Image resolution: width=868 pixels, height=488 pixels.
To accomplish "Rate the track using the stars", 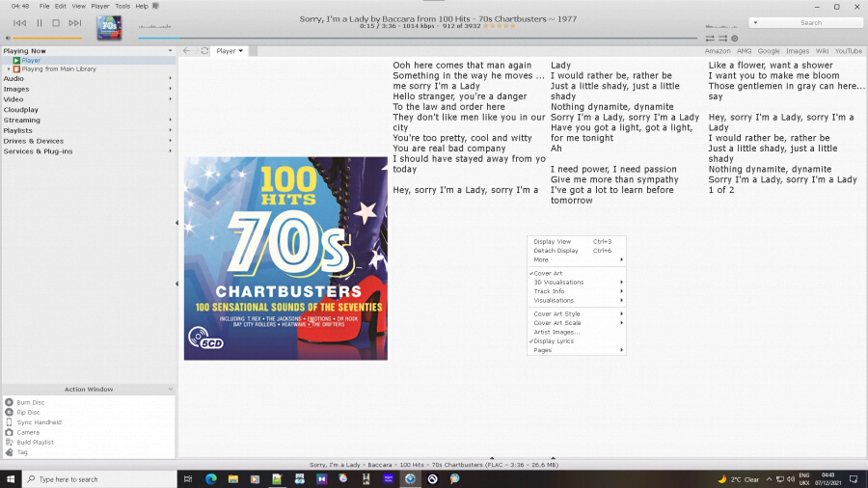I will point(500,26).
